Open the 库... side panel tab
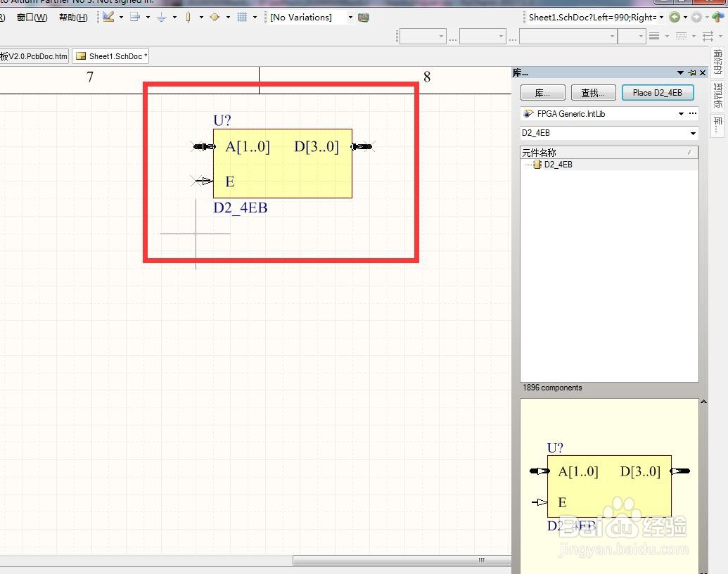 [x=718, y=125]
